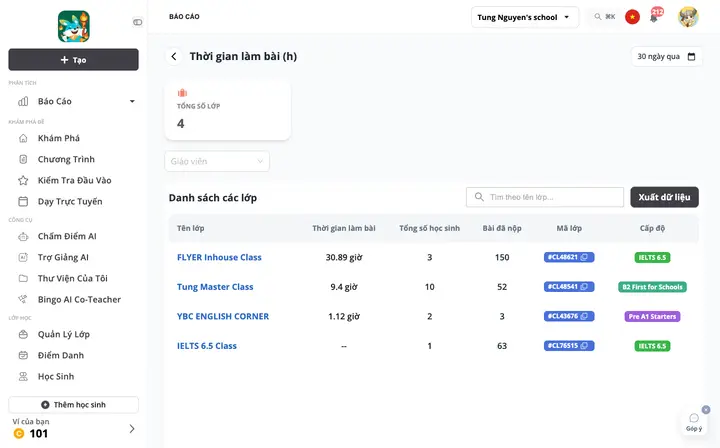Open the Giáo viên filter dropdown
720x448 pixels.
(x=217, y=161)
